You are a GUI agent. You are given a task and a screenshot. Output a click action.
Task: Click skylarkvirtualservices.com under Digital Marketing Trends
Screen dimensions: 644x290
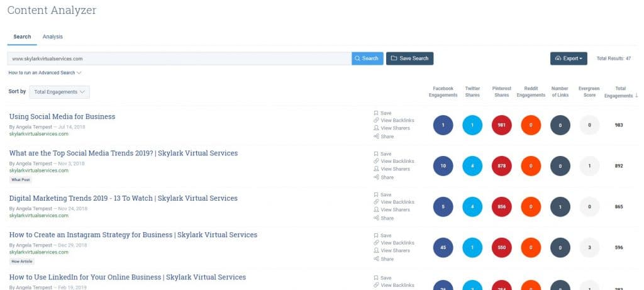[38, 216]
